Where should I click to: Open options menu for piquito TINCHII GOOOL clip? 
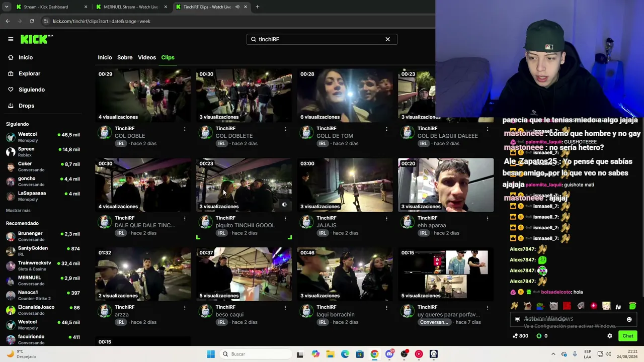coord(286,219)
